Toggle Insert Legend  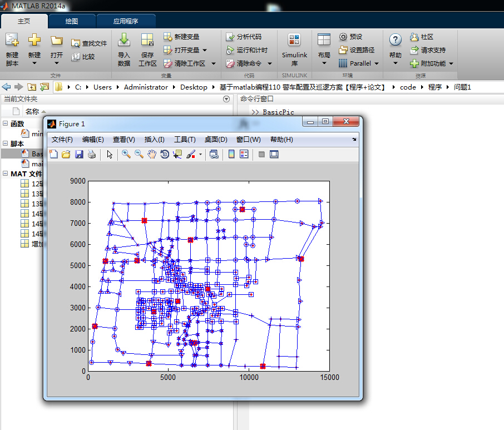click(244, 154)
